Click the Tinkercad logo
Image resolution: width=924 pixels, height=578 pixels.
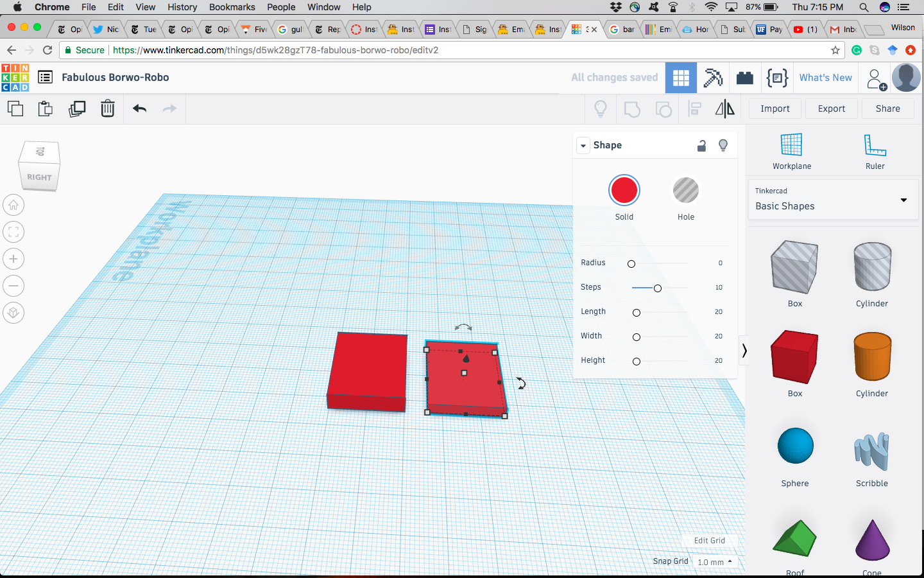[15, 78]
